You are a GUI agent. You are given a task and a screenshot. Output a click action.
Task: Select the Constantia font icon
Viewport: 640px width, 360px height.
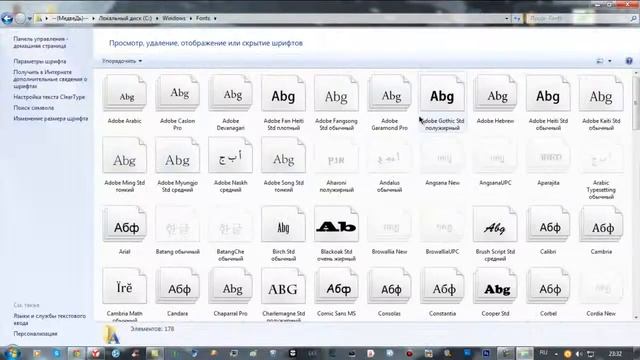point(442,286)
